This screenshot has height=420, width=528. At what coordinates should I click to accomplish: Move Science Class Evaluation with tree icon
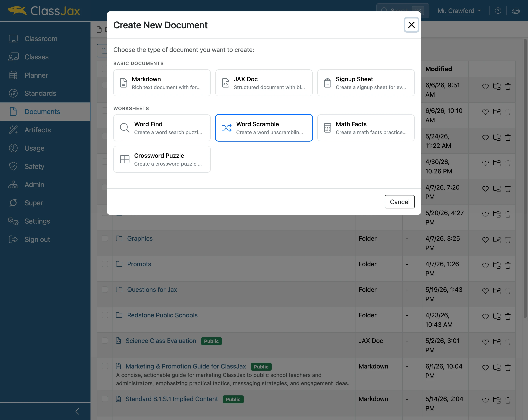coord(497,342)
